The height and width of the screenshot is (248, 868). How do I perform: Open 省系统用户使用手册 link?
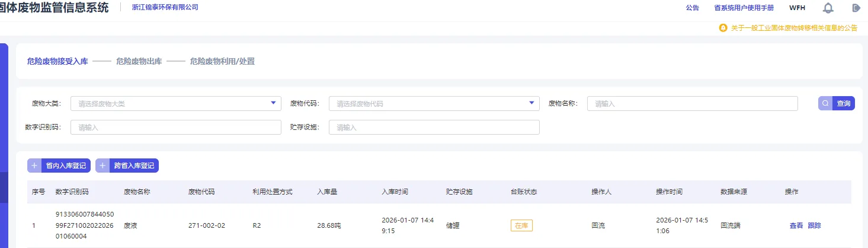[x=744, y=8]
